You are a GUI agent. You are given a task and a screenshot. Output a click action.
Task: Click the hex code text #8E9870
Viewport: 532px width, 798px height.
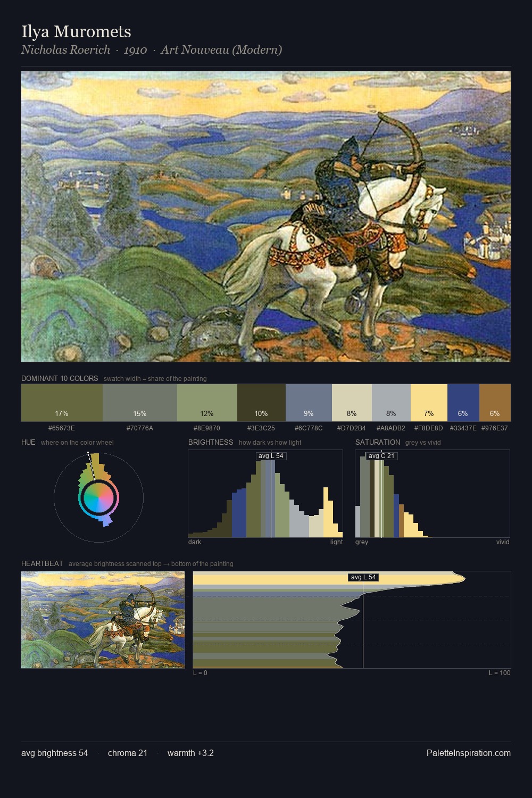[x=207, y=428]
